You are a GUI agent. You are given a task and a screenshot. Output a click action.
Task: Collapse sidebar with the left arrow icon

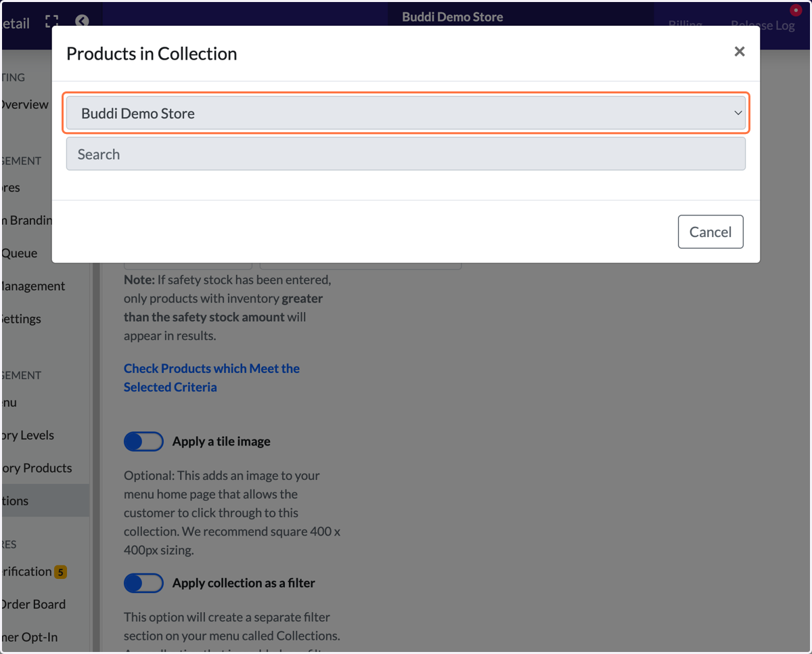click(x=82, y=22)
